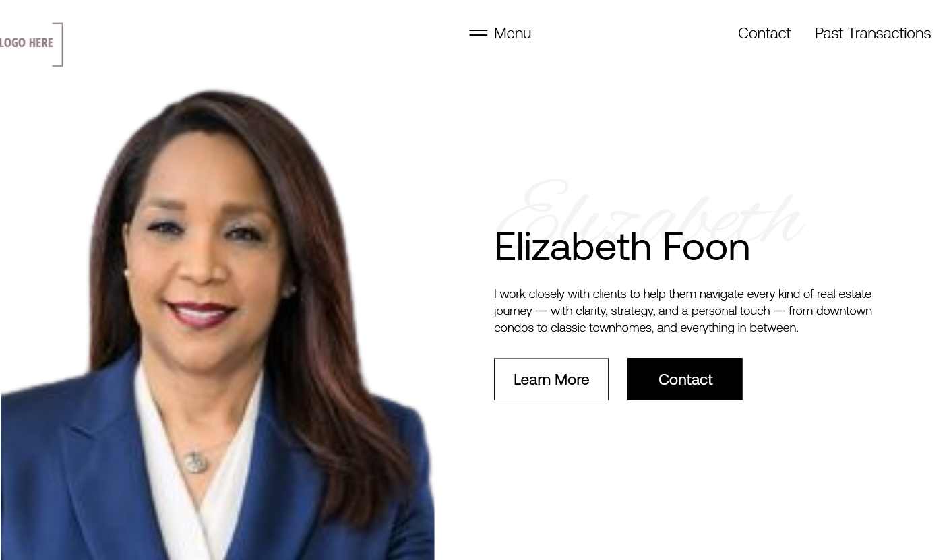Image resolution: width=951 pixels, height=560 pixels.
Task: Click the word Foon in the heading
Action: pyautogui.click(x=706, y=247)
